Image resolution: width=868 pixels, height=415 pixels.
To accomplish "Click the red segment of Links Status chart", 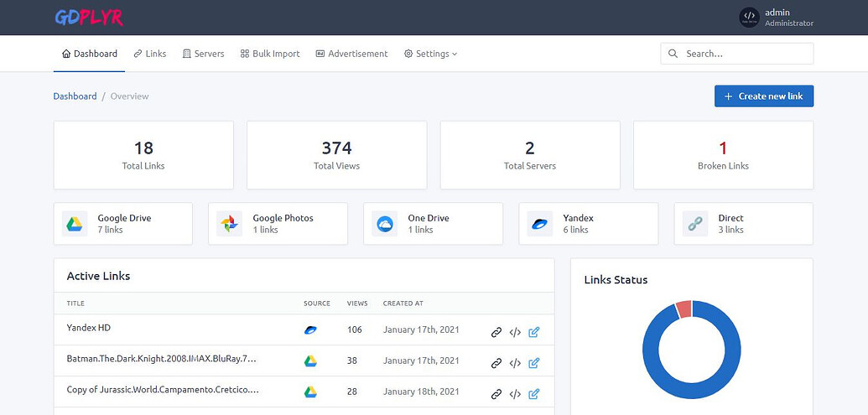I will click(x=684, y=309).
